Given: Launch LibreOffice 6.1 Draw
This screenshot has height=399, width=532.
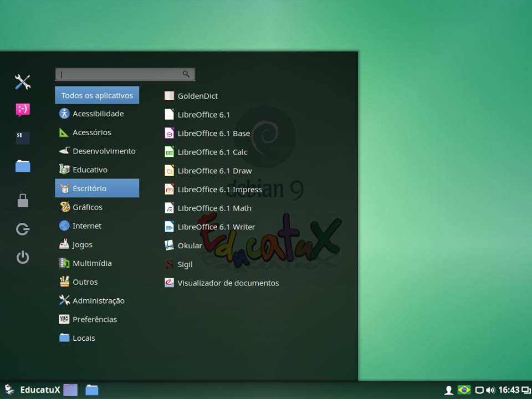Looking at the screenshot, I should [x=208, y=171].
